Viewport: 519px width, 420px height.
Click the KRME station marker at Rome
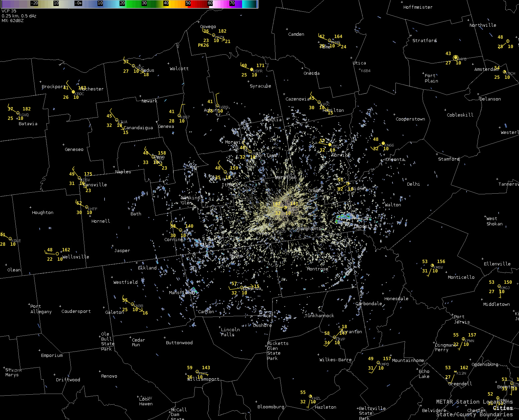coord(329,41)
